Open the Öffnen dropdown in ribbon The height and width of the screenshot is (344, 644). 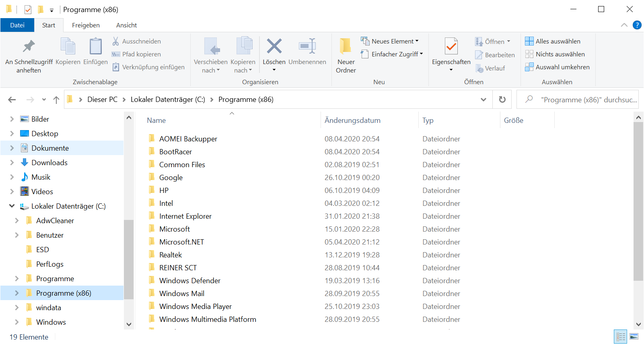click(493, 41)
